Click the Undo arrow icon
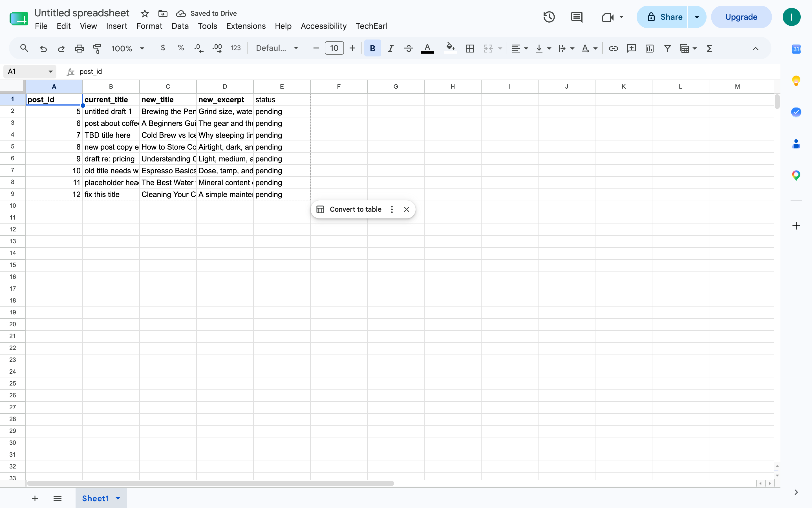This screenshot has height=508, width=812. pyautogui.click(x=43, y=48)
